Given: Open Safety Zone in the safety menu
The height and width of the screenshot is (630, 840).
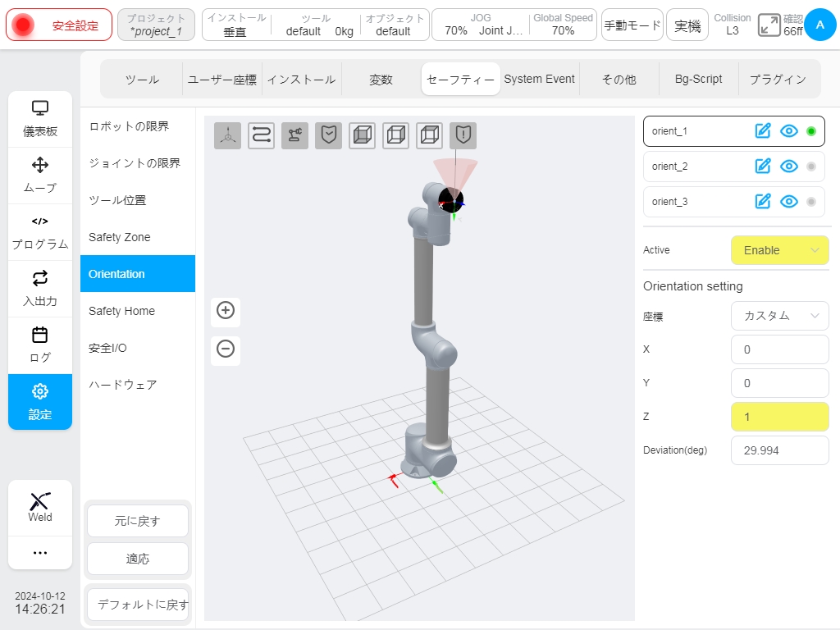Looking at the screenshot, I should (x=138, y=237).
